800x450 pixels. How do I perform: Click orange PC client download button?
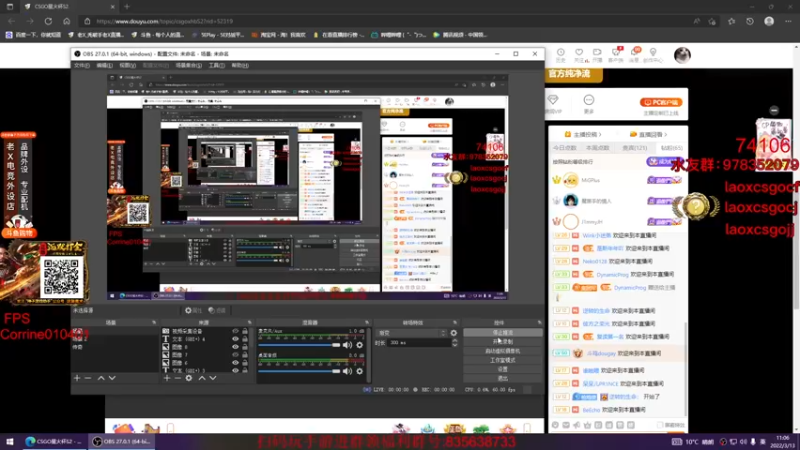tap(661, 102)
